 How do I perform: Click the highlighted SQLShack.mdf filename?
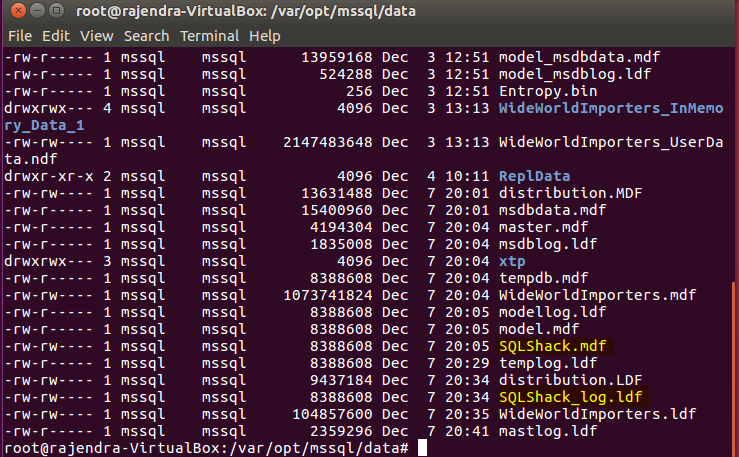554,345
